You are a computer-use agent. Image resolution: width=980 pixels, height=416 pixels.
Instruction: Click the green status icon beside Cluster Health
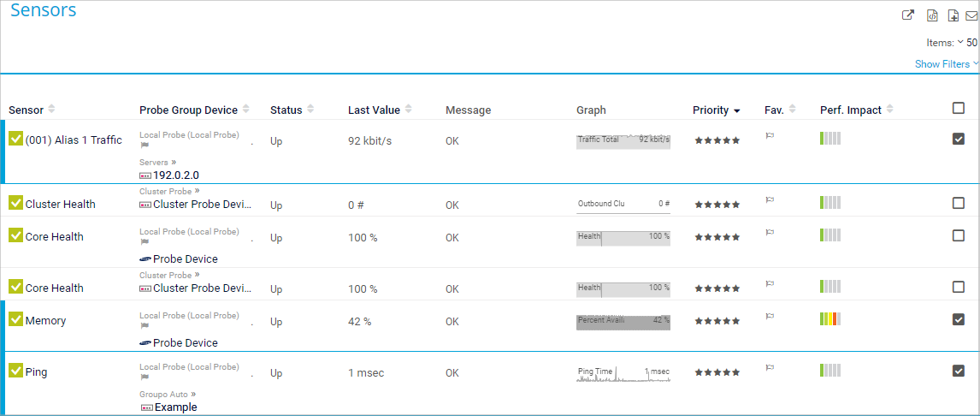(15, 203)
